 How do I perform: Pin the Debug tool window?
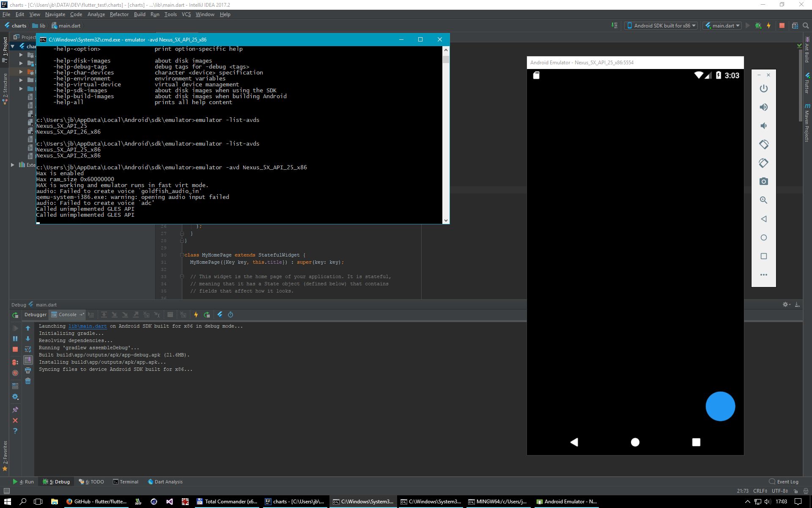point(16,409)
